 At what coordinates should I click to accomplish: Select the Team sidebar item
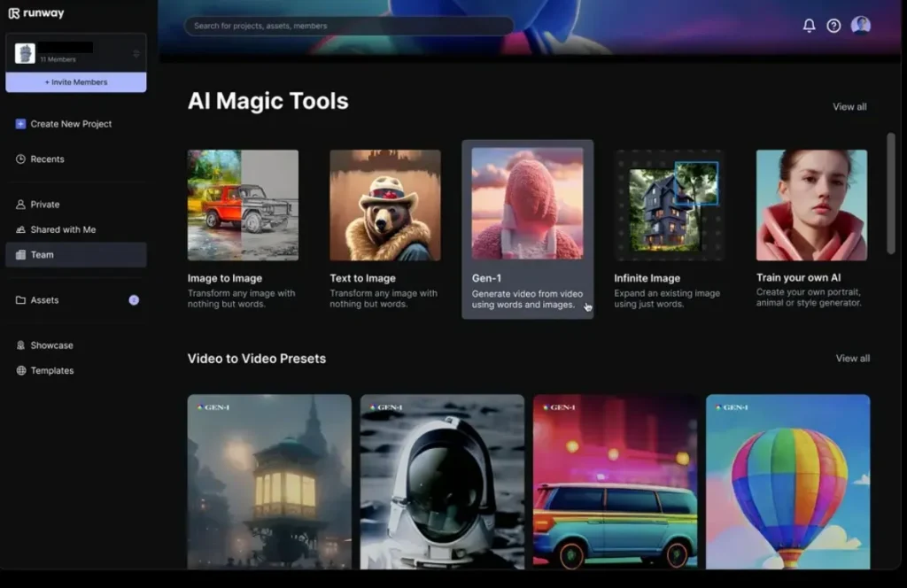tap(43, 255)
